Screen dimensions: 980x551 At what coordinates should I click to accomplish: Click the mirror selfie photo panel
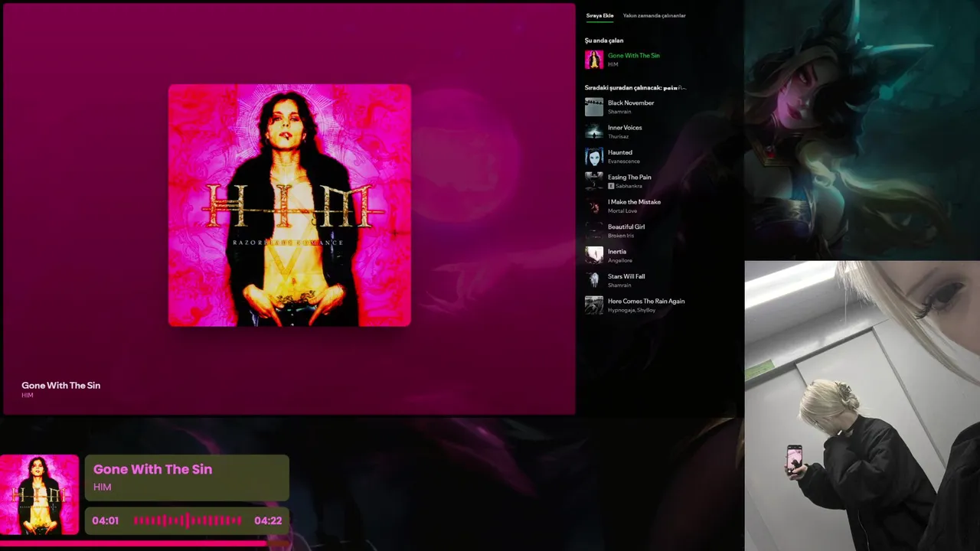862,406
